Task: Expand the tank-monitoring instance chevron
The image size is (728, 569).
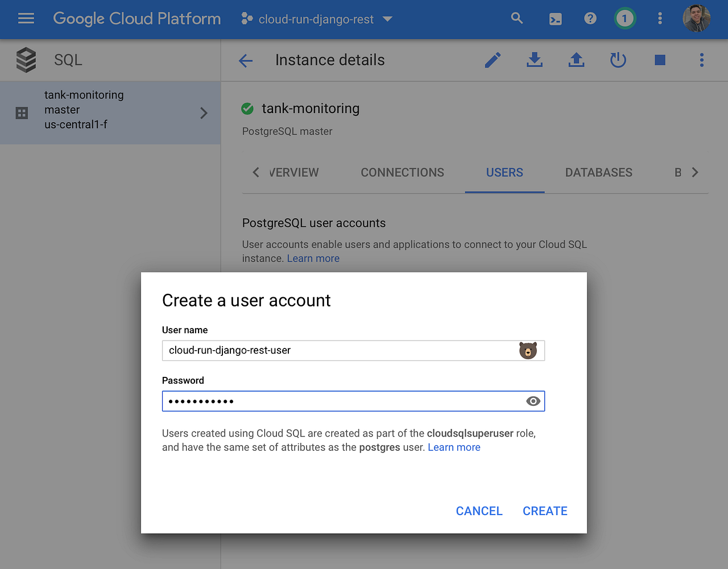Action: click(x=204, y=113)
